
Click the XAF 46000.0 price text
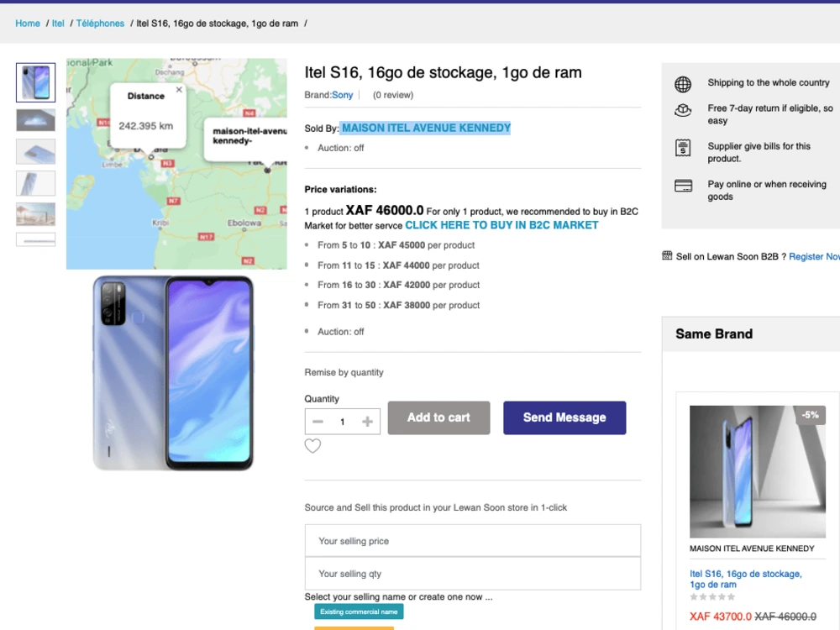coord(384,210)
